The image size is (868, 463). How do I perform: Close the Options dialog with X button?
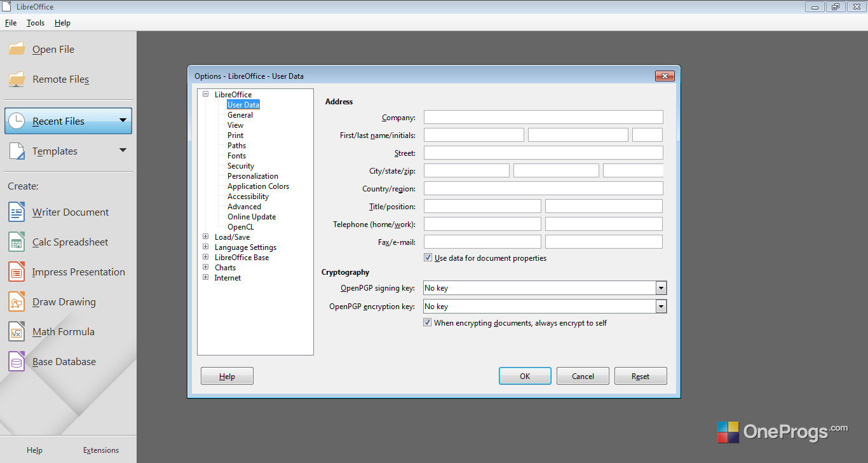point(665,76)
